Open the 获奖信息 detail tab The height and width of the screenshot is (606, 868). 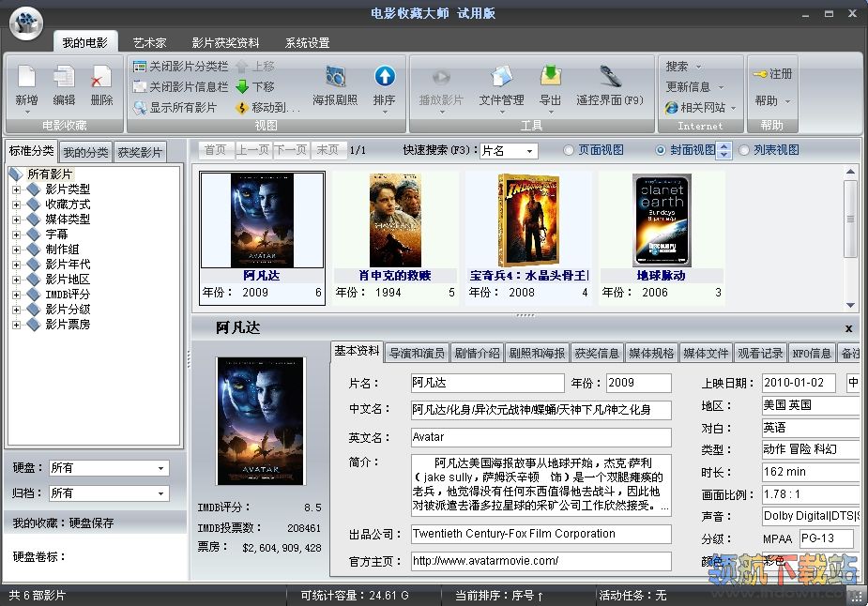(597, 353)
